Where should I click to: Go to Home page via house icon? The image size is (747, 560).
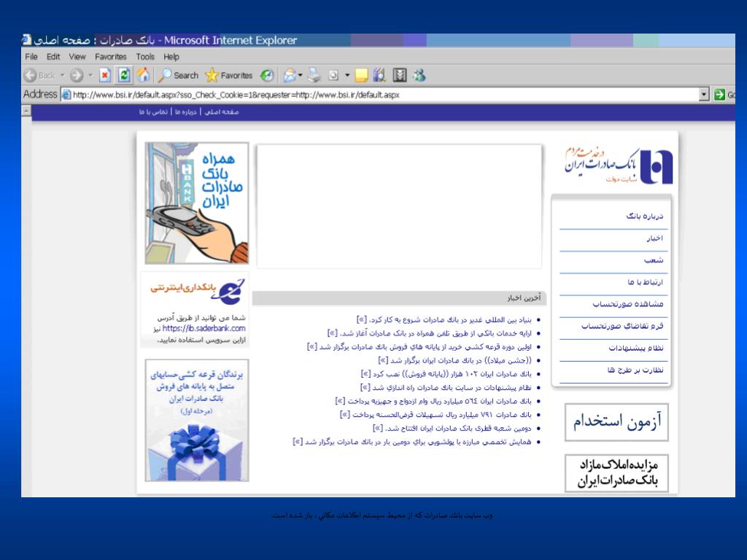click(x=143, y=75)
